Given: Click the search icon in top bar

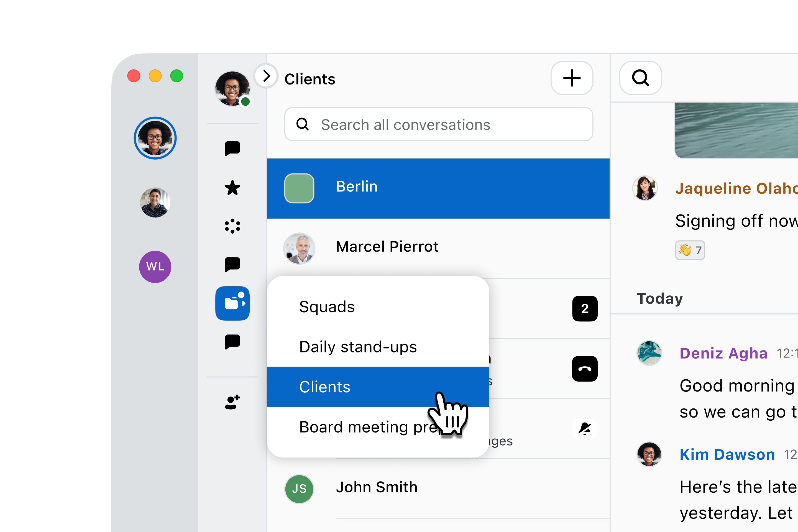Looking at the screenshot, I should pos(641,78).
